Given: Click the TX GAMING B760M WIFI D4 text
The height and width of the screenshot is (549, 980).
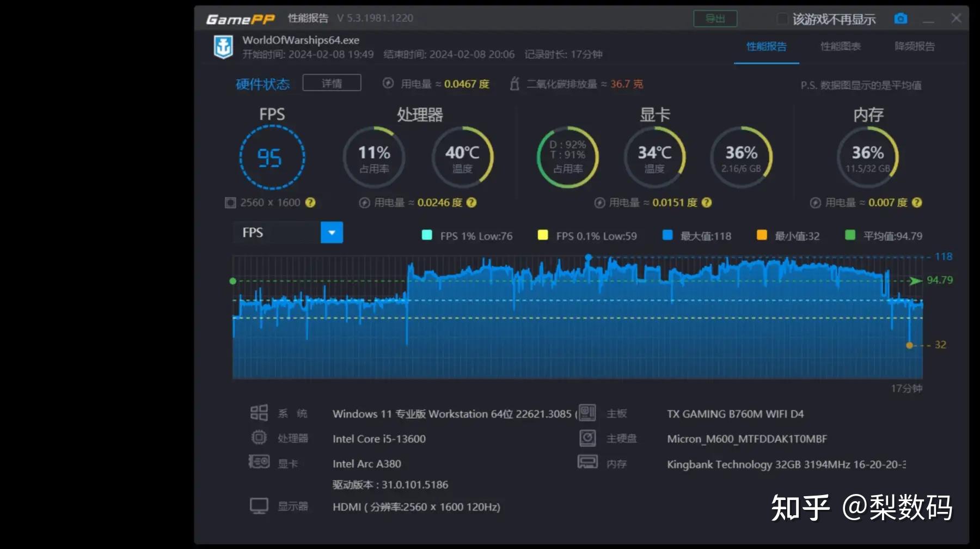Looking at the screenshot, I should point(735,413).
